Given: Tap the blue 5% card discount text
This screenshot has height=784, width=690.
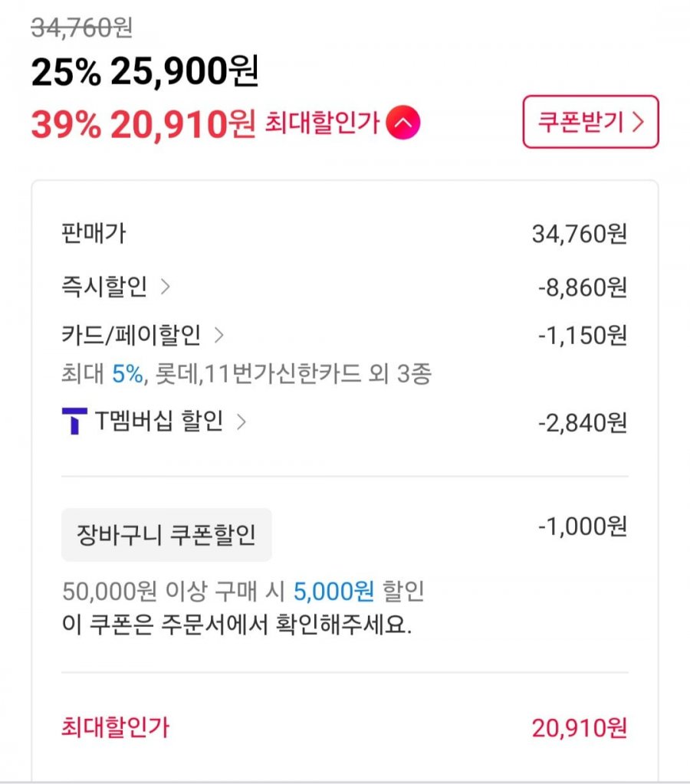Looking at the screenshot, I should coord(127,373).
